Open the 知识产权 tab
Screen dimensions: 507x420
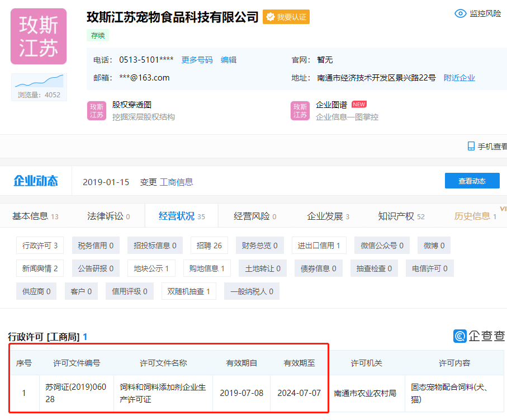[401, 216]
